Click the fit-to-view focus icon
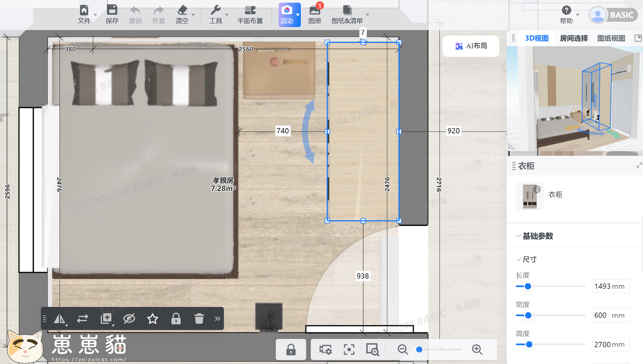The height and width of the screenshot is (364, 643). (x=349, y=349)
